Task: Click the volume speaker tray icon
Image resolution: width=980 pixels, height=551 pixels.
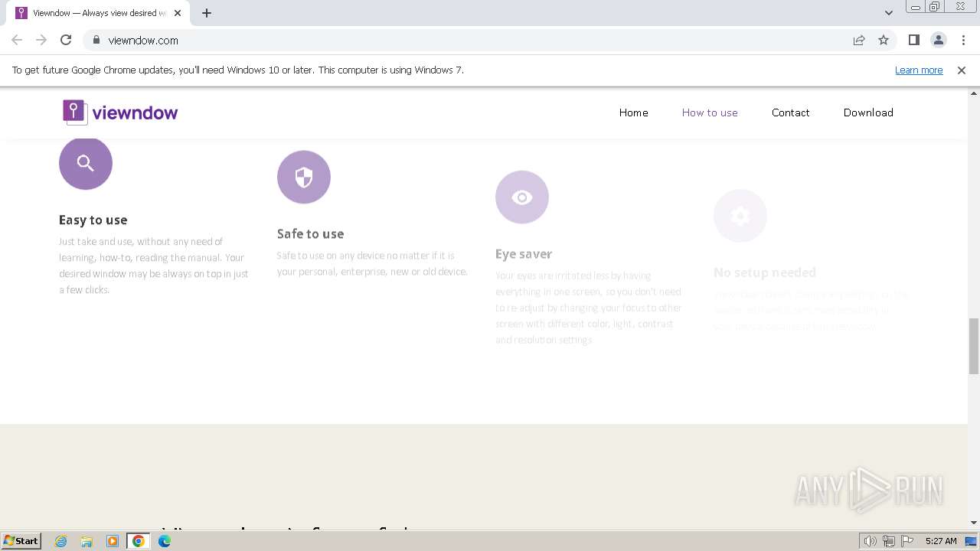Action: pos(871,541)
